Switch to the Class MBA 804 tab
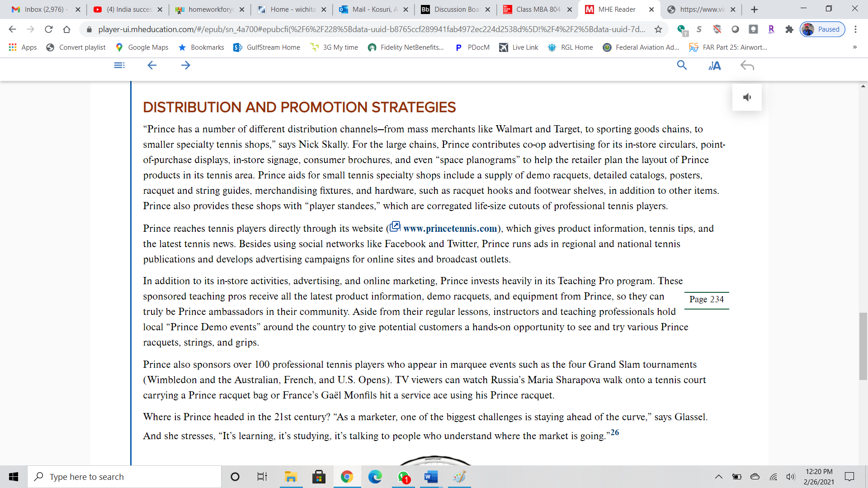This screenshot has width=868, height=488. [538, 9]
